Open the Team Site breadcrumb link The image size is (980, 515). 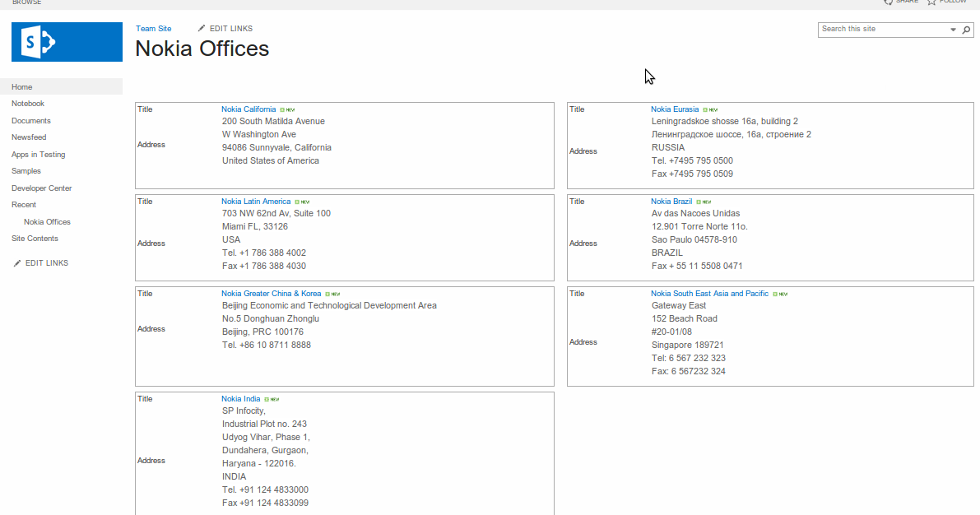[153, 28]
